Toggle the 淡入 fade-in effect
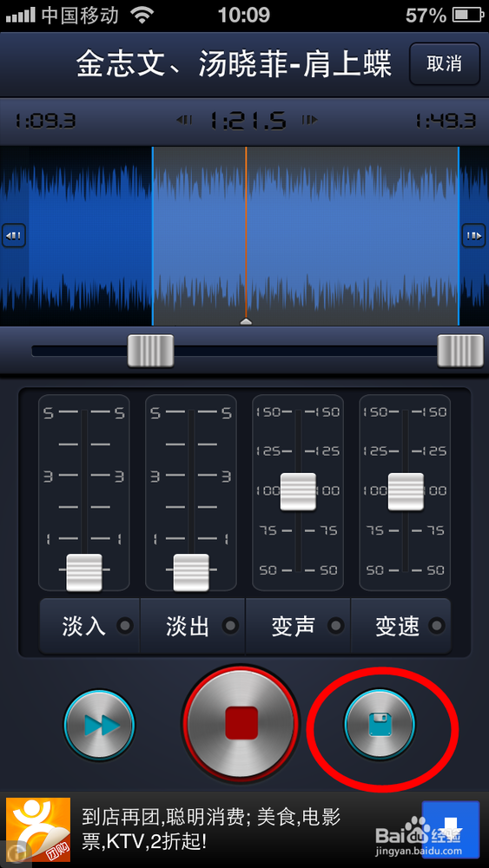The height and width of the screenshot is (868, 489). [x=89, y=626]
